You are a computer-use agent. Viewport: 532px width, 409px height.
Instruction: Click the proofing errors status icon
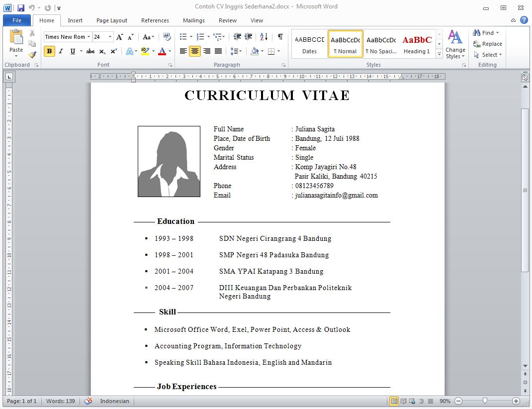pyautogui.click(x=88, y=401)
